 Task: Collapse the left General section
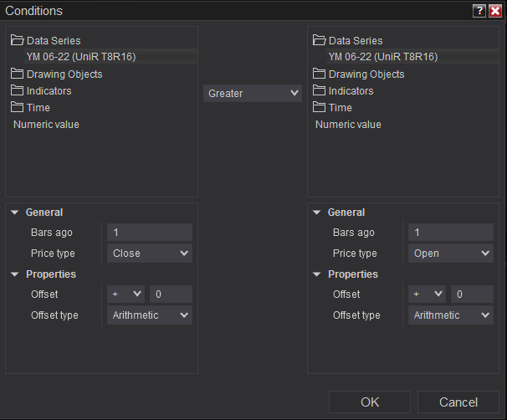pyautogui.click(x=16, y=213)
